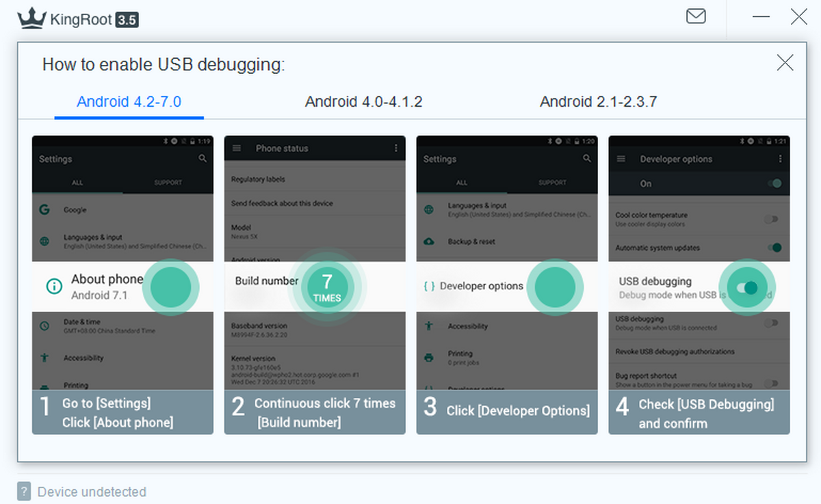Switch to the Android 4.2-7.0 tab

click(x=129, y=102)
